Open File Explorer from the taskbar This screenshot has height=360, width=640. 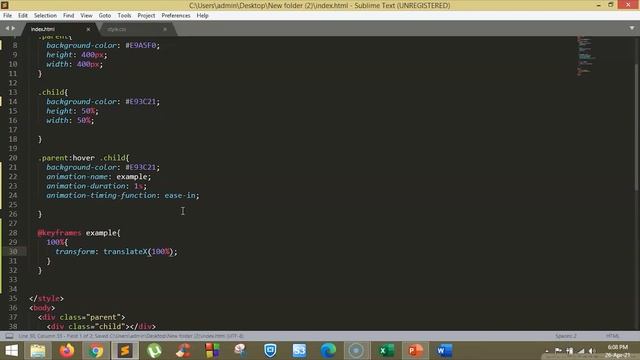tap(38, 351)
